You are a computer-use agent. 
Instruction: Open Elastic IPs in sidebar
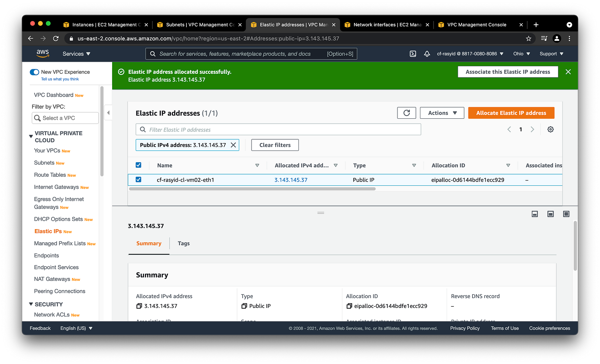click(x=48, y=231)
